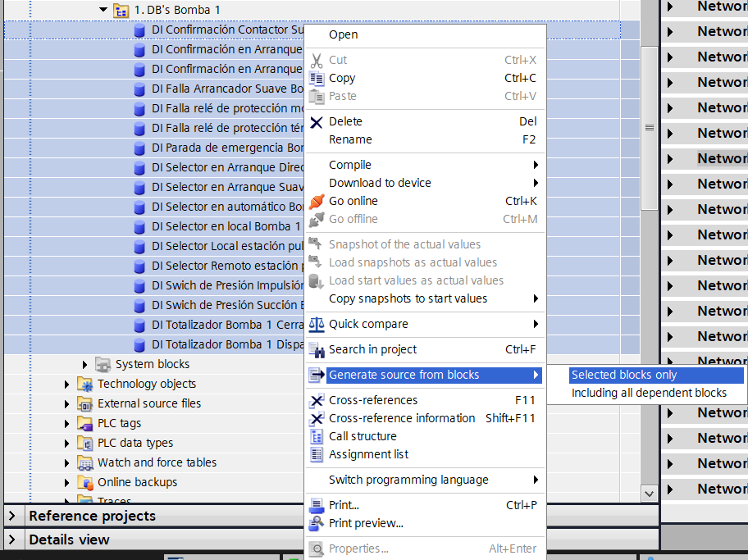Open the Online backups folder
This screenshot has width=748, height=560.
137,483
